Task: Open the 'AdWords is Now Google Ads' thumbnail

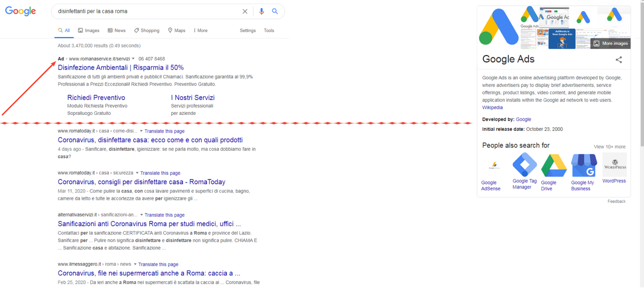Action: [x=562, y=39]
